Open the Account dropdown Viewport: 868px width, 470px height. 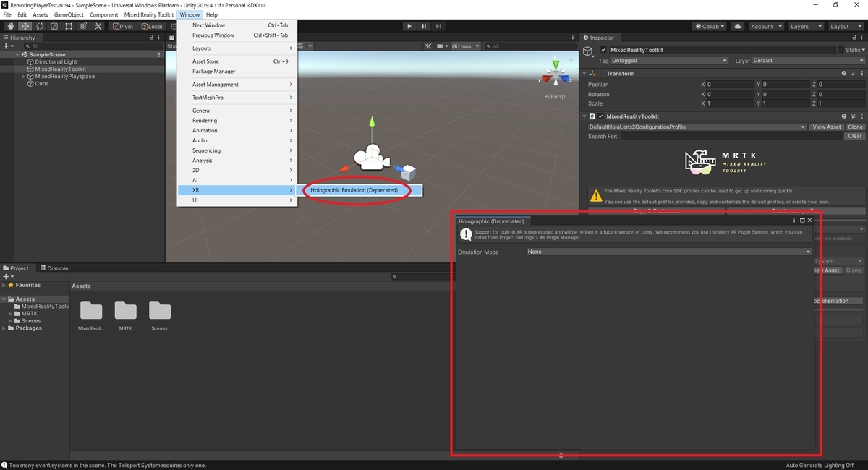765,26
